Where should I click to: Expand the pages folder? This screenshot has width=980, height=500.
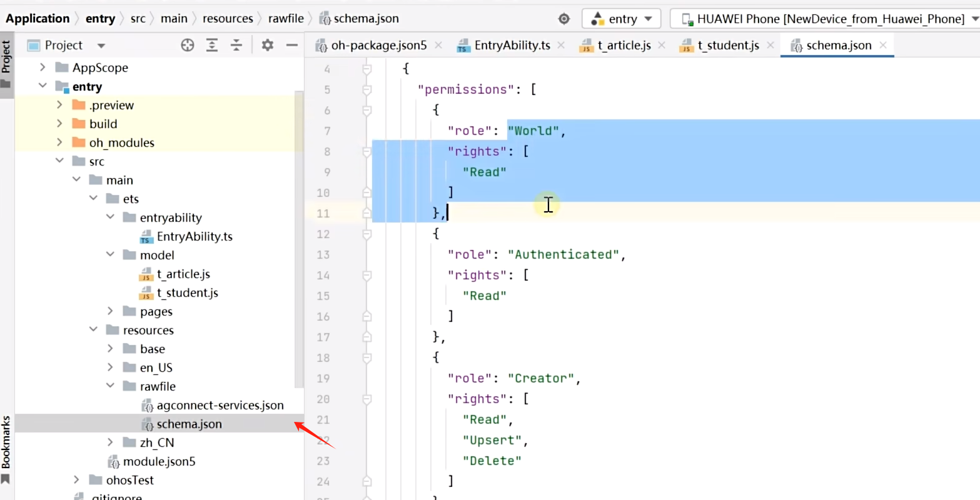click(x=110, y=311)
